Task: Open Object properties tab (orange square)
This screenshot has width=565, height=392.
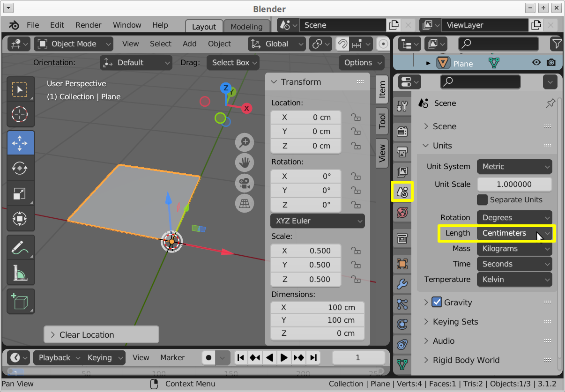Action: click(x=402, y=264)
